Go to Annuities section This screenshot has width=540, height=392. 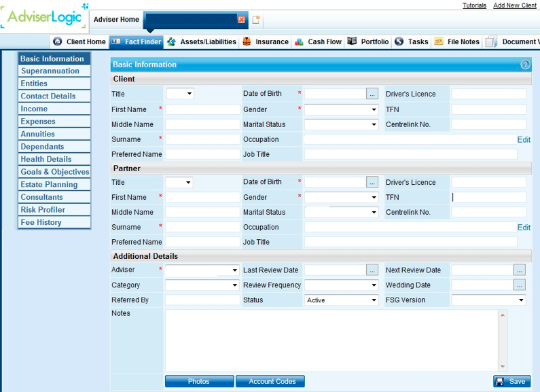pyautogui.click(x=54, y=134)
